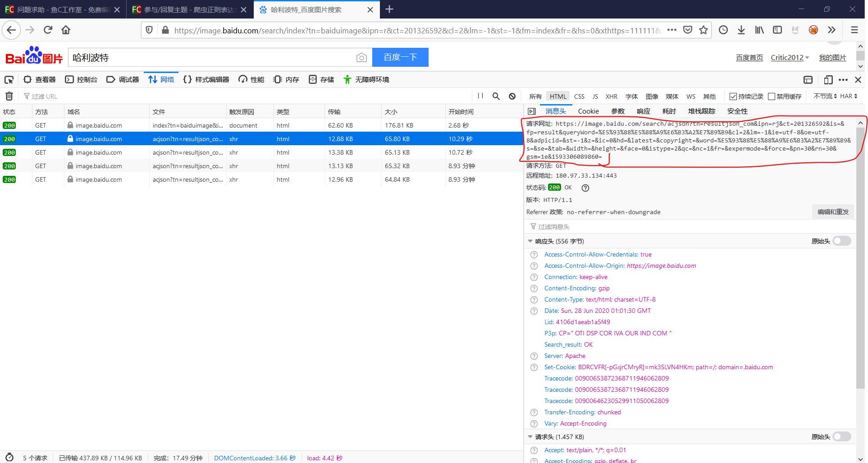Open the throttling 不节流 dropdown

click(x=825, y=96)
